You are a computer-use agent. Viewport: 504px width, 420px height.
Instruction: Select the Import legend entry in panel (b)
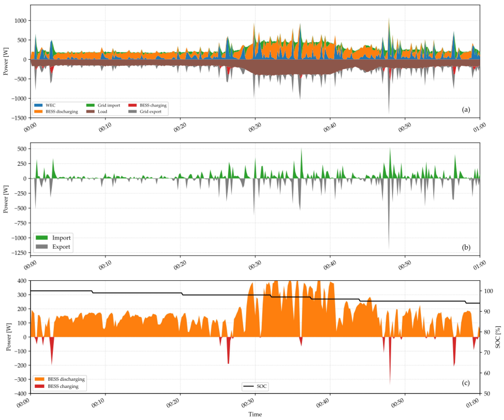61,238
